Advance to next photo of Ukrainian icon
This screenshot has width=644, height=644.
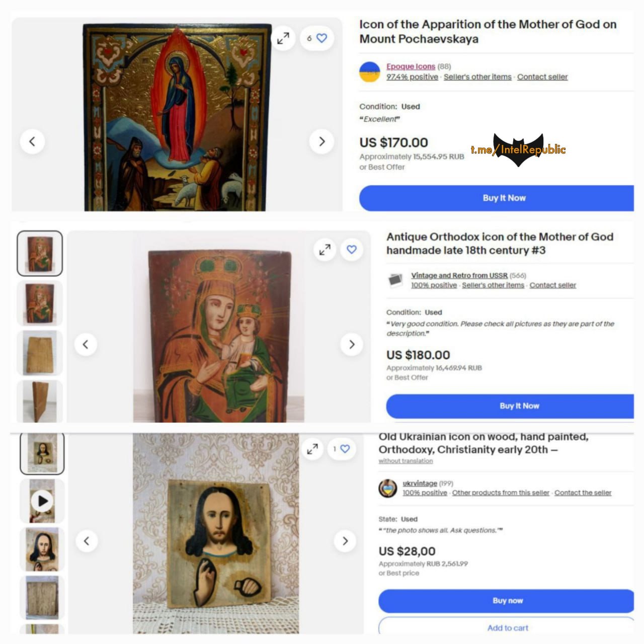pyautogui.click(x=345, y=541)
